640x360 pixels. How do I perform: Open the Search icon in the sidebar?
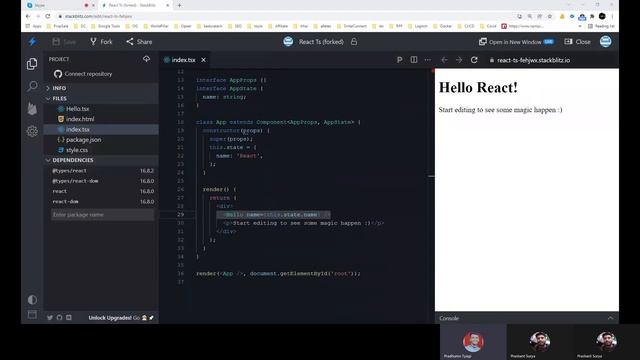tap(32, 86)
